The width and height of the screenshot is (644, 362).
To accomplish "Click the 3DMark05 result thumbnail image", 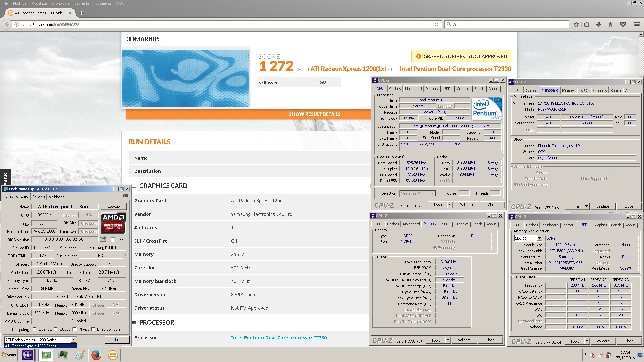I will point(185,78).
